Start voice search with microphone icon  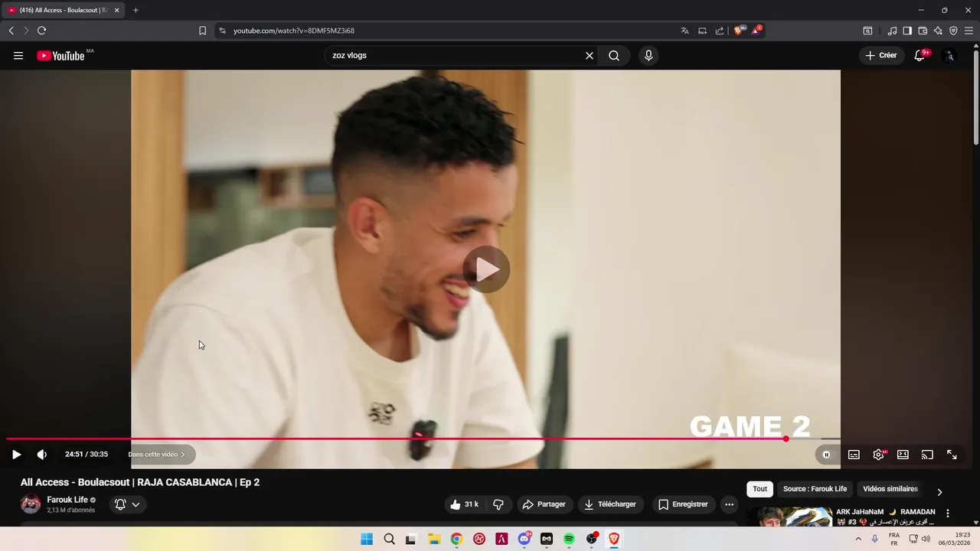648,56
